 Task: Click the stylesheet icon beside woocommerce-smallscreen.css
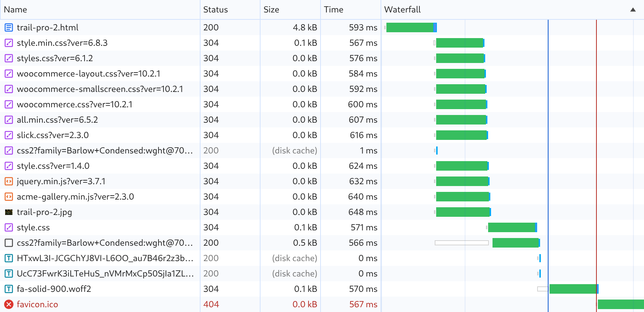click(9, 89)
